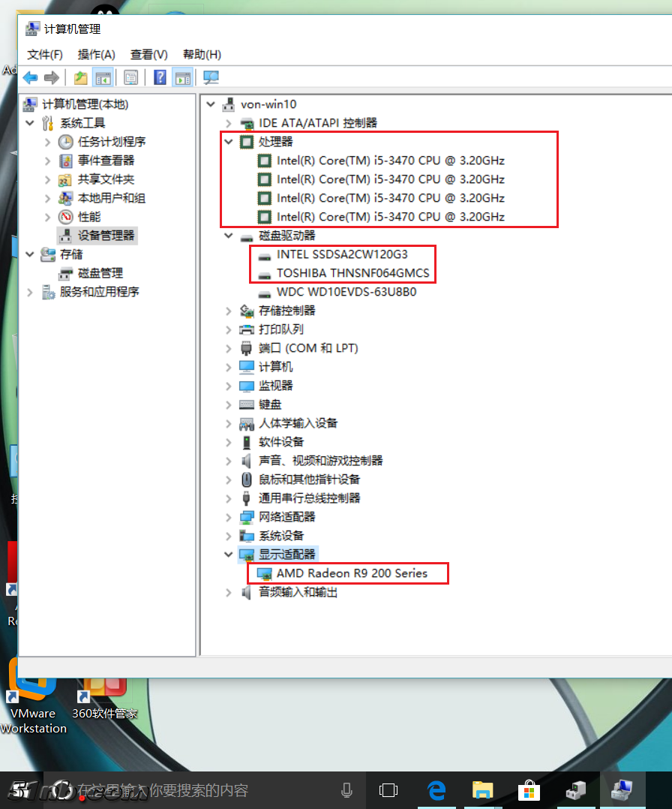Screen dimensions: 672x809
Task: Open File Explorer from the taskbar
Action: 482,790
